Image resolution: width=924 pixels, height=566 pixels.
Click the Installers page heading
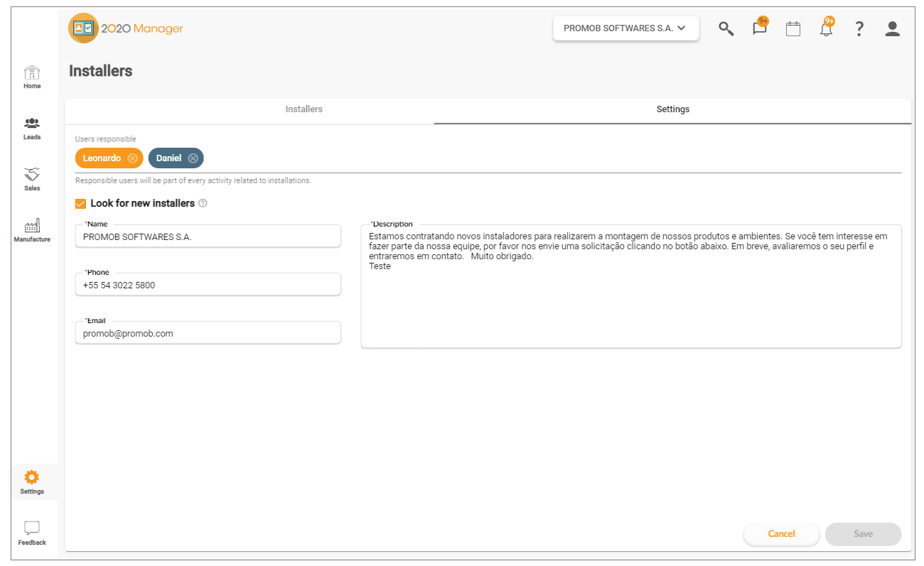tap(101, 71)
